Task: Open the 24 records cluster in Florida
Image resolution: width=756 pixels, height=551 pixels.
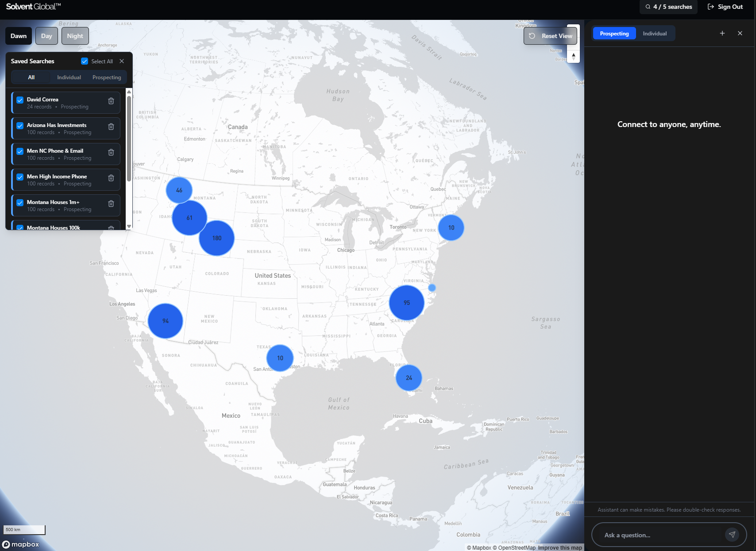Action: (409, 378)
